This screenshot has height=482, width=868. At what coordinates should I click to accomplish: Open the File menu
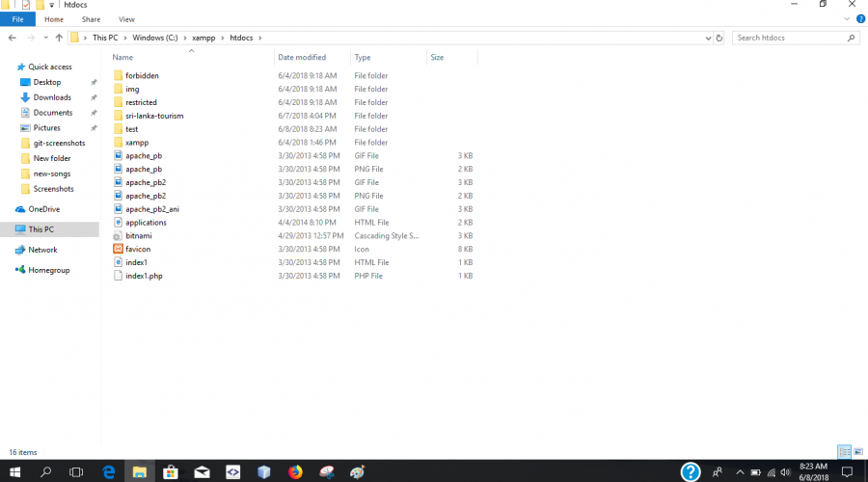18,18
